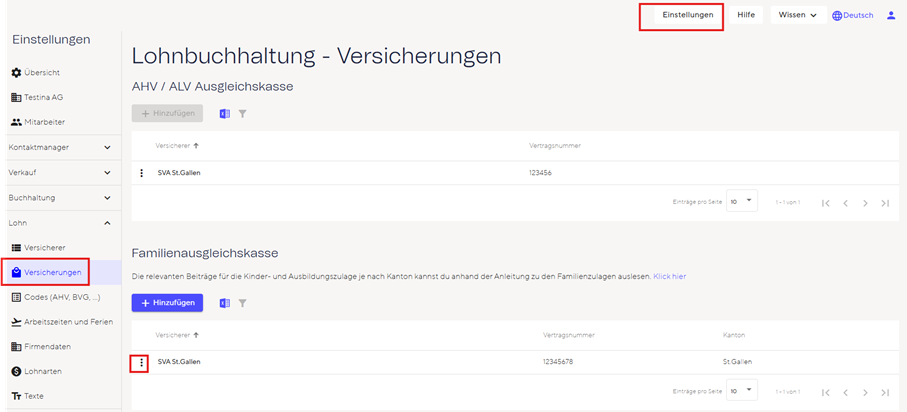Go to last page in AHV table
Image resolution: width=907 pixels, height=412 pixels.
click(885, 203)
